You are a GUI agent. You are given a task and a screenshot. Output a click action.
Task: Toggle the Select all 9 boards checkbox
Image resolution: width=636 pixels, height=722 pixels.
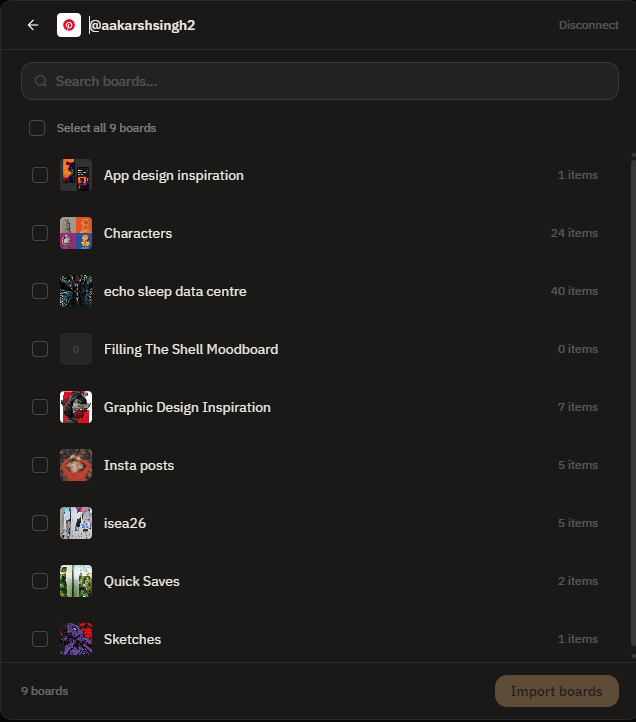[x=37, y=128]
